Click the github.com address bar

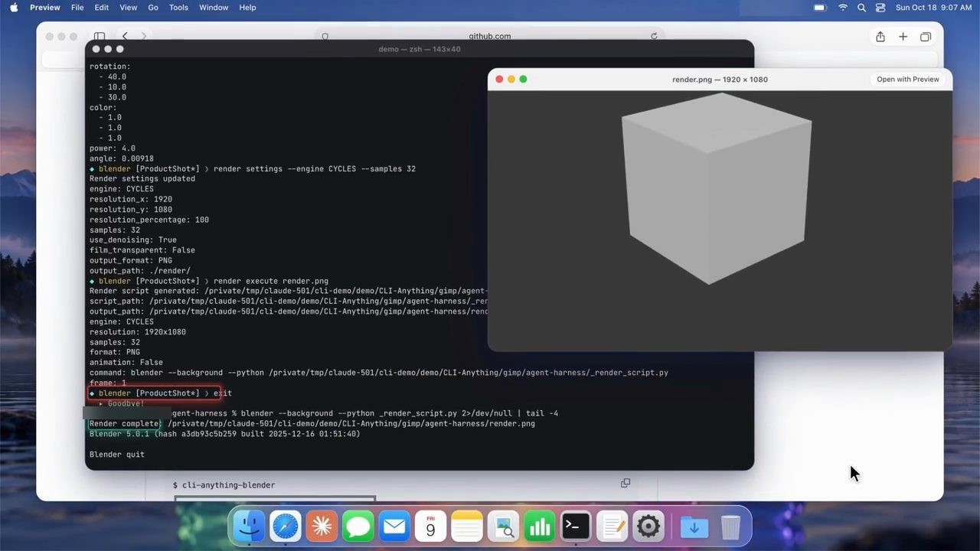(489, 36)
